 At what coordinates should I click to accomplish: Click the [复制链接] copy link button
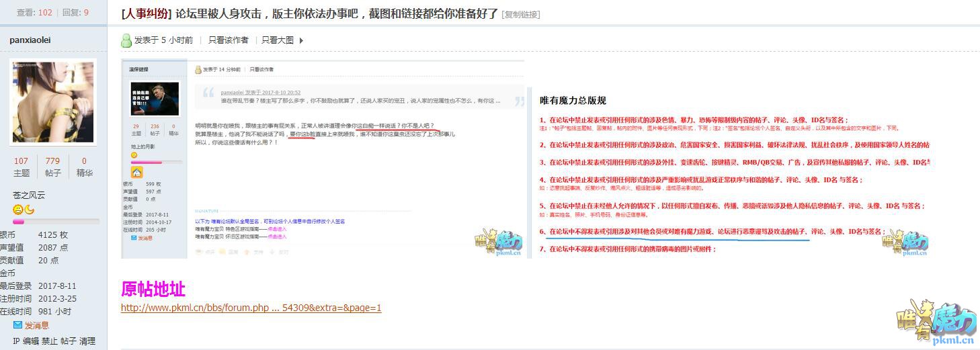coord(521,14)
